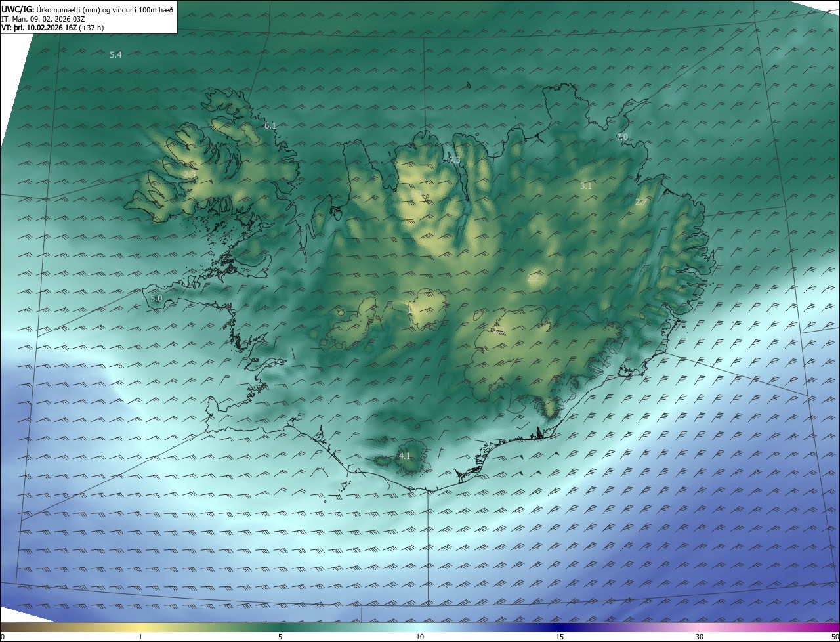Screen dimensions: 840x642
Task: Pick the 15 label on the color scale
Action: [x=560, y=637]
